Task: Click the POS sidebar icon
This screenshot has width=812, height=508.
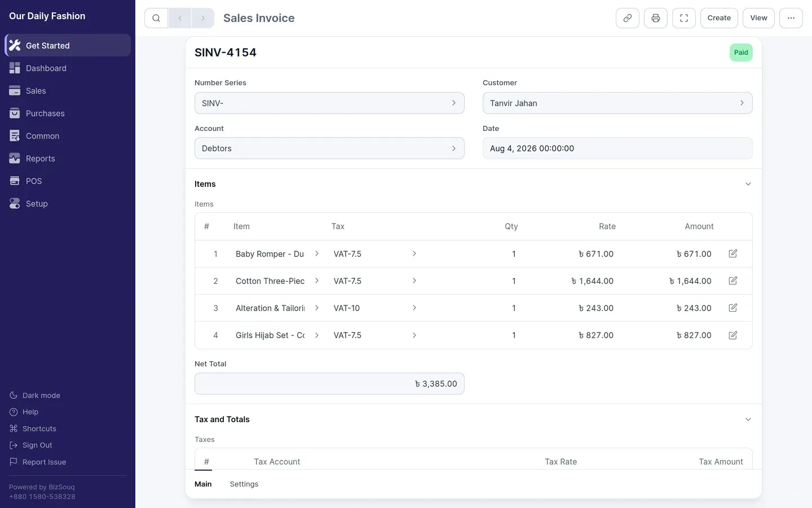Action: [x=15, y=181]
